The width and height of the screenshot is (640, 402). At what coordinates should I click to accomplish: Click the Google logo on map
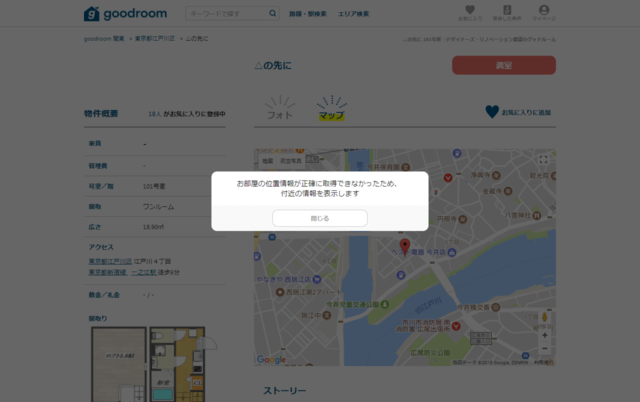tap(271, 359)
